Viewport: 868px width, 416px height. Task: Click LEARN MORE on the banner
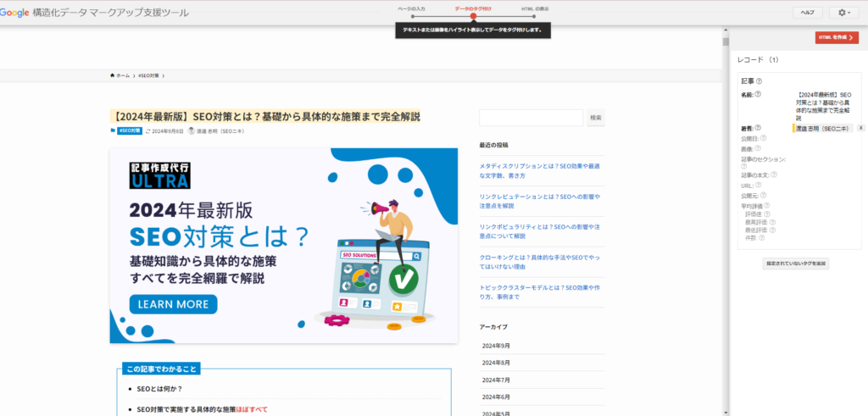173,304
